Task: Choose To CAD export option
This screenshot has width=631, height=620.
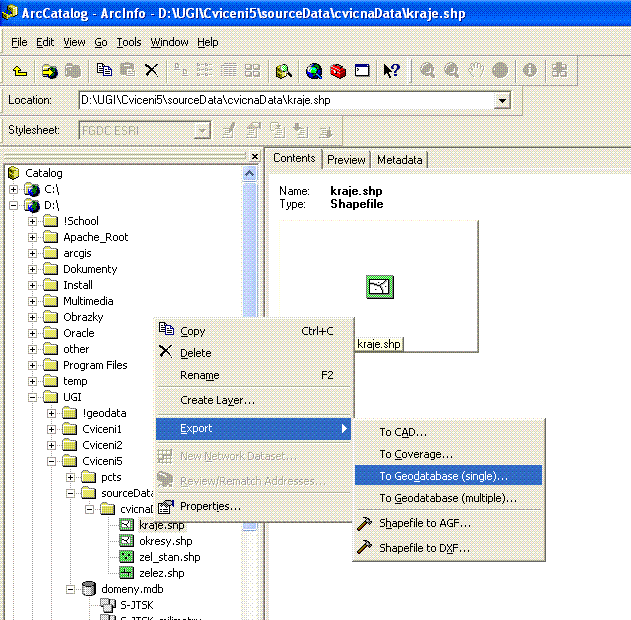Action: pos(448,432)
